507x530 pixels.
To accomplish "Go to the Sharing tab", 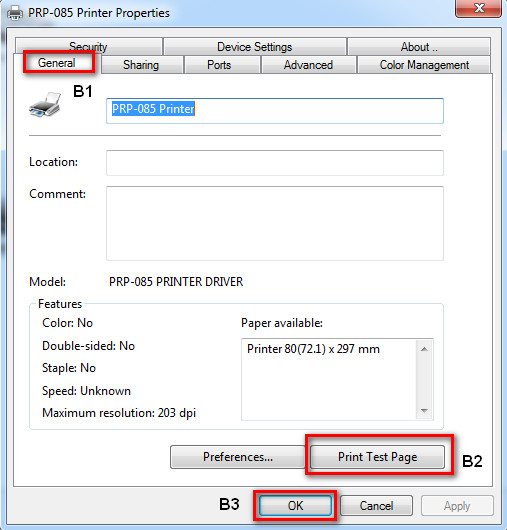I will 141,65.
